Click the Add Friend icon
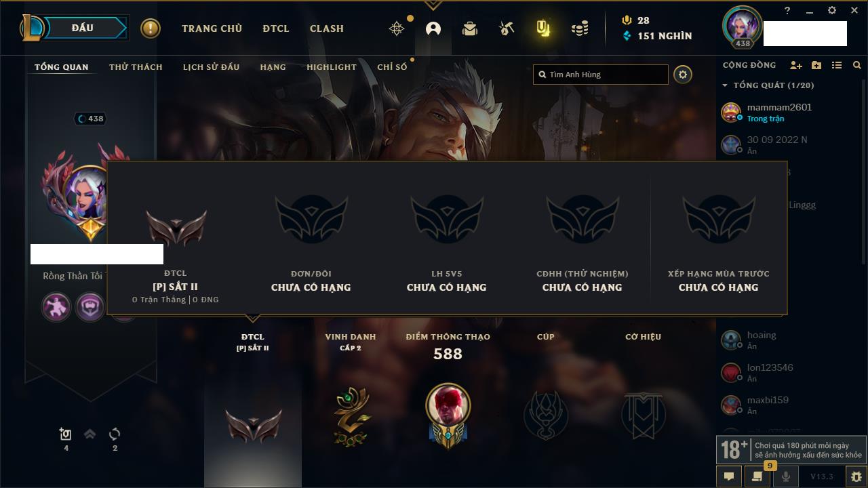The height and width of the screenshot is (488, 868). (x=796, y=66)
